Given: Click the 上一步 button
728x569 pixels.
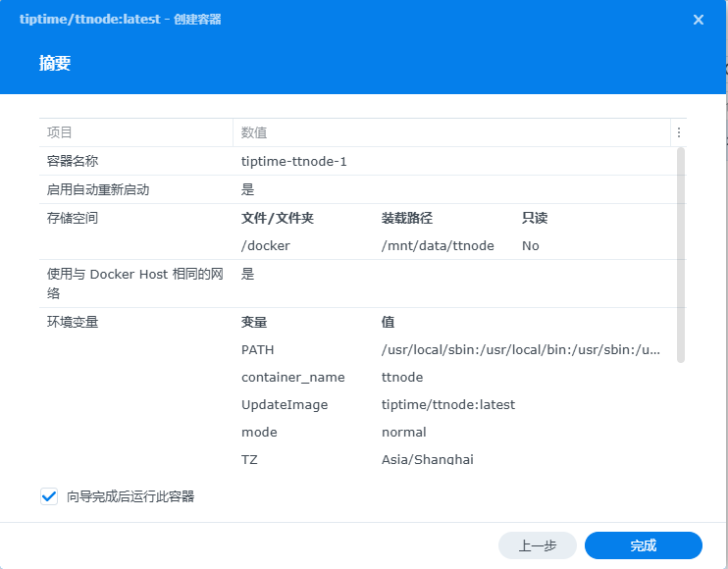Looking at the screenshot, I should point(537,545).
